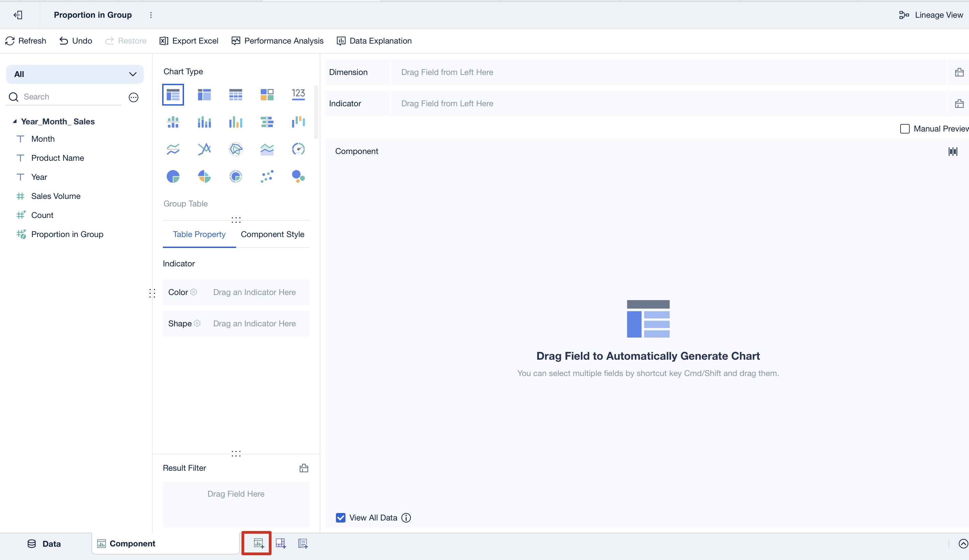This screenshot has height=560, width=969.
Task: Click the Color settings gear icon
Action: [x=194, y=292]
